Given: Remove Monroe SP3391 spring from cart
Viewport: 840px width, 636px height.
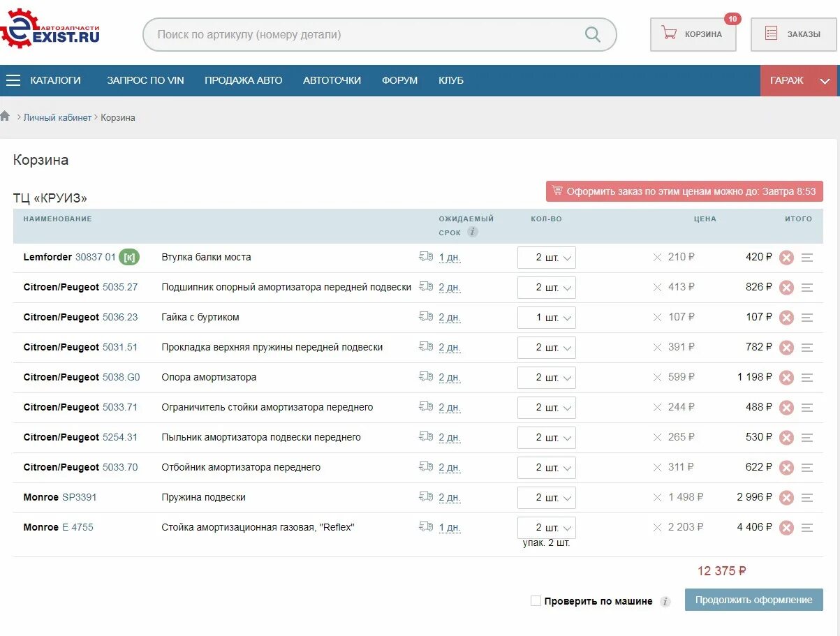Looking at the screenshot, I should 786,498.
